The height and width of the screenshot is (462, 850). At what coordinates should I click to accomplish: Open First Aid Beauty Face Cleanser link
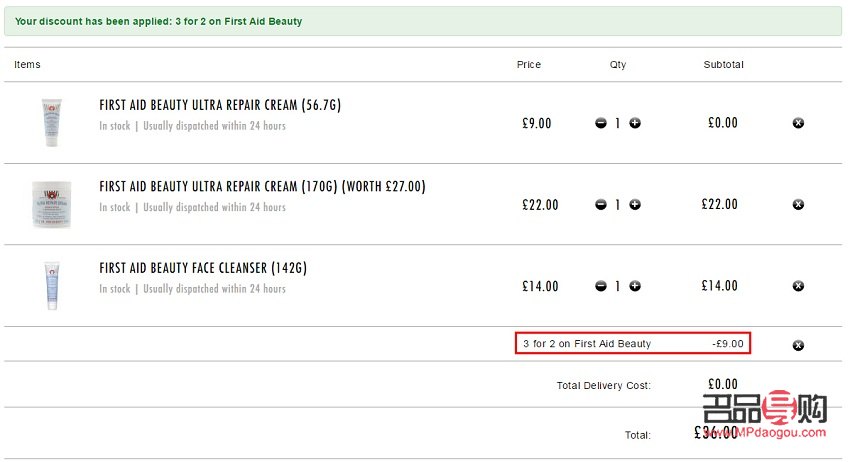click(202, 268)
